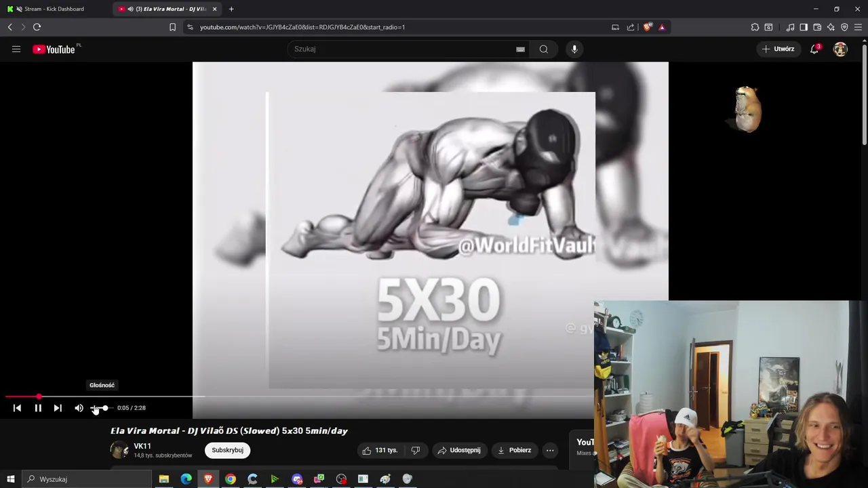
Task: Like the video with 131 tys.
Action: [x=380, y=450]
